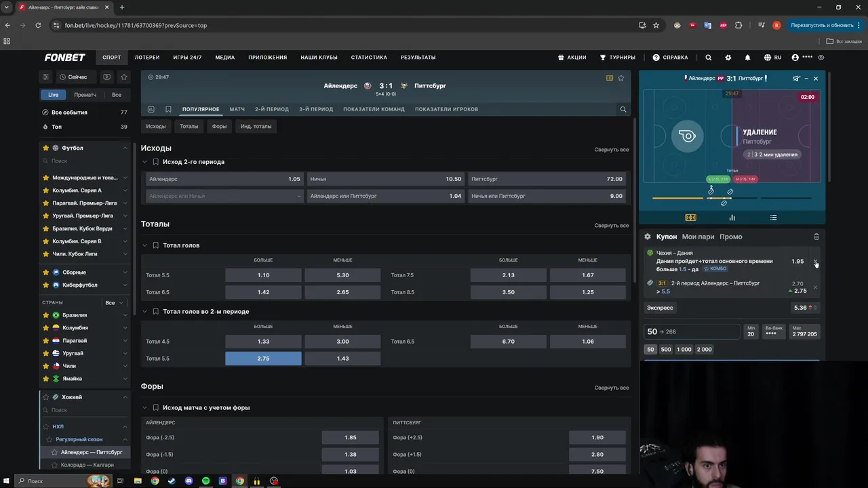The width and height of the screenshot is (868, 488).
Task: Switch to the 2-й период tab
Action: (x=272, y=109)
